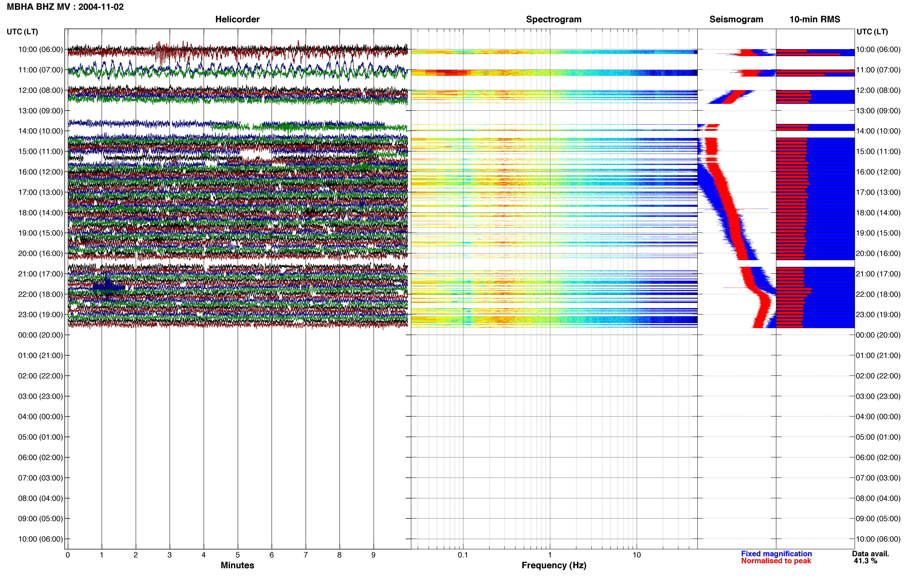Click the helicorder minute tick '5'

point(238,555)
